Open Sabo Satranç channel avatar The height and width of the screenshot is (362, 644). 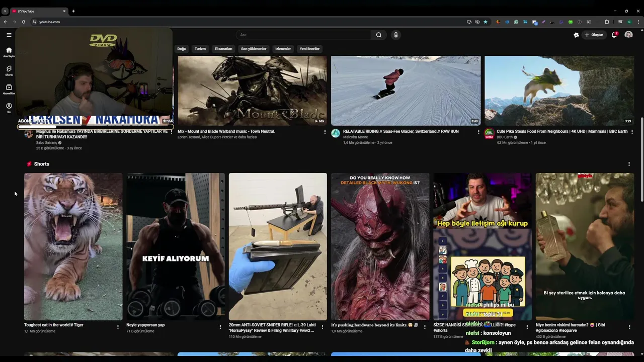click(x=29, y=134)
